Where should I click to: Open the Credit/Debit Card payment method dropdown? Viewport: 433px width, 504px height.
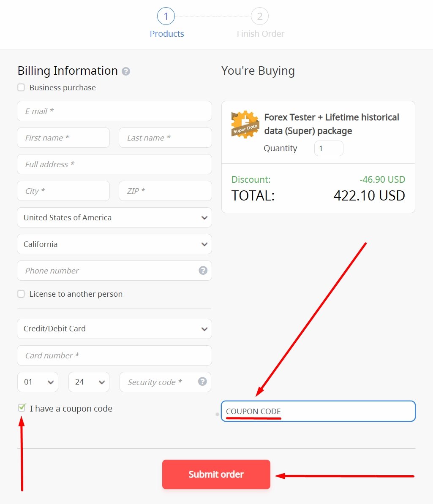pos(114,328)
